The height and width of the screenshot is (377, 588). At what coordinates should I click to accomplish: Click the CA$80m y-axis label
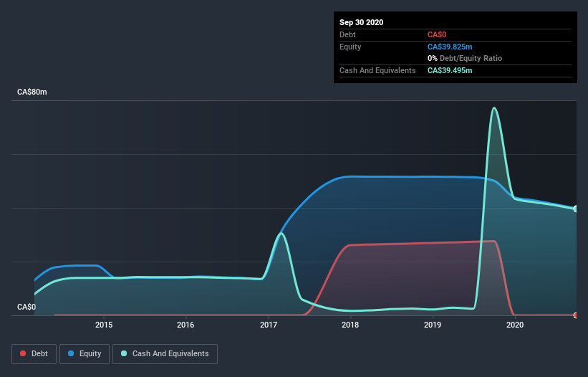click(x=32, y=92)
